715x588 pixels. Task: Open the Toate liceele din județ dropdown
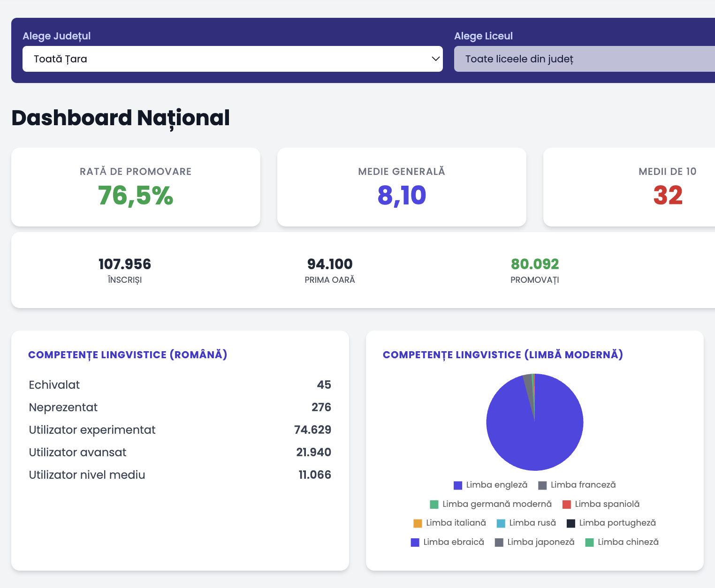point(584,59)
